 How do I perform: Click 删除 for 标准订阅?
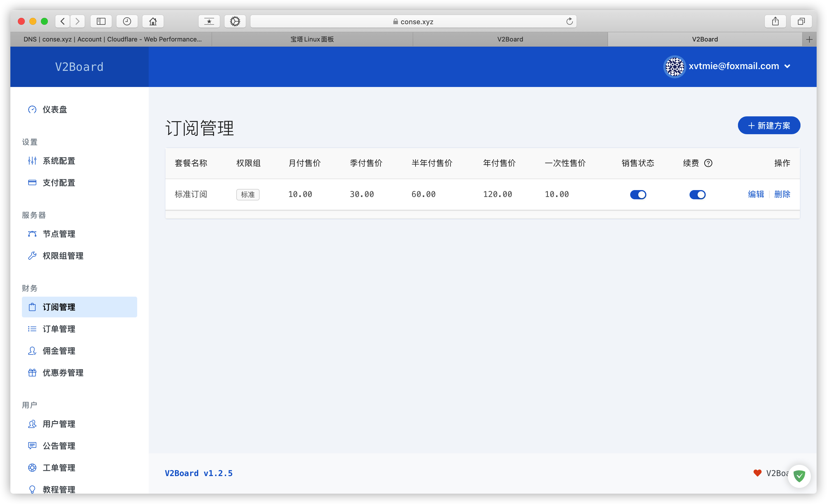pos(782,194)
